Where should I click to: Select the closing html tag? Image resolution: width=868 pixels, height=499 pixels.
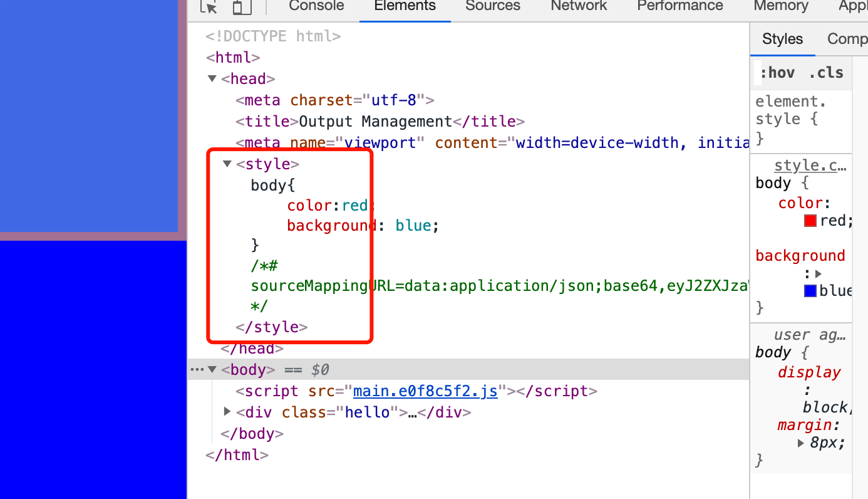pos(237,455)
